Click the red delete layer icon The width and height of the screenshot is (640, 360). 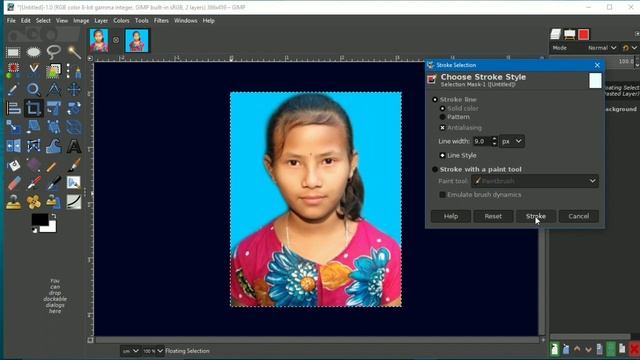634,349
